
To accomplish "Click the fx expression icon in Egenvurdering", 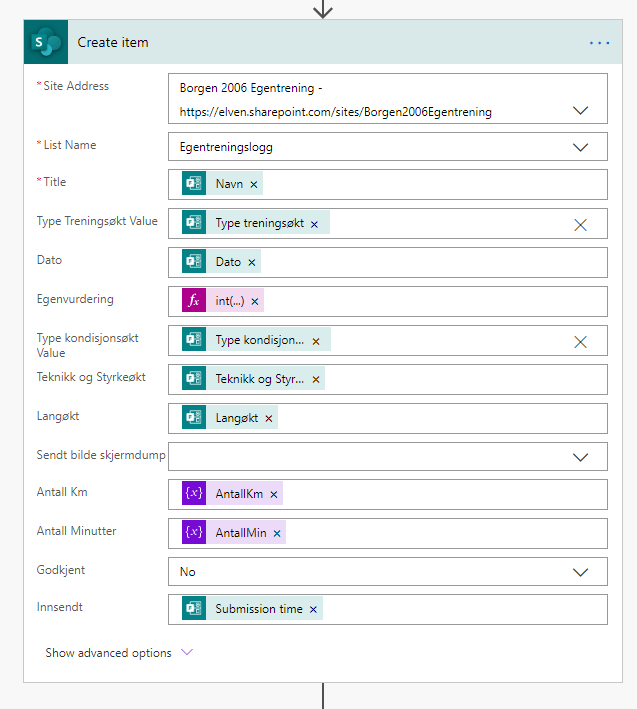I will click(194, 302).
